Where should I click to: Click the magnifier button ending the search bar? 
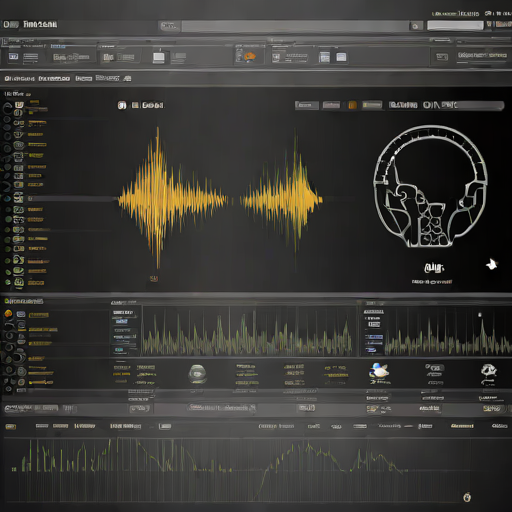[416, 26]
